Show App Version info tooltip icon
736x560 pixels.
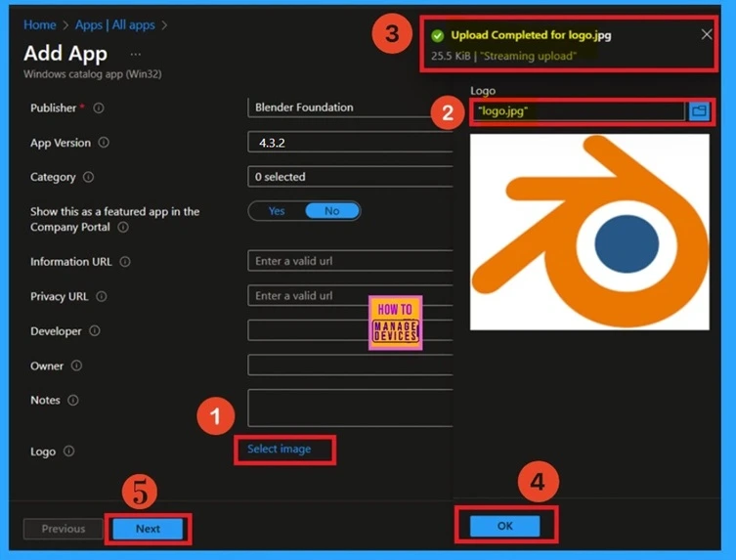tap(104, 143)
